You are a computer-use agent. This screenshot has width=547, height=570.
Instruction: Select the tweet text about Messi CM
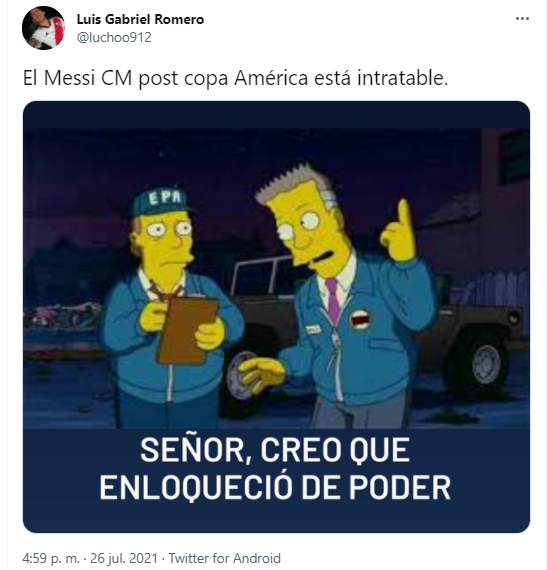[236, 78]
